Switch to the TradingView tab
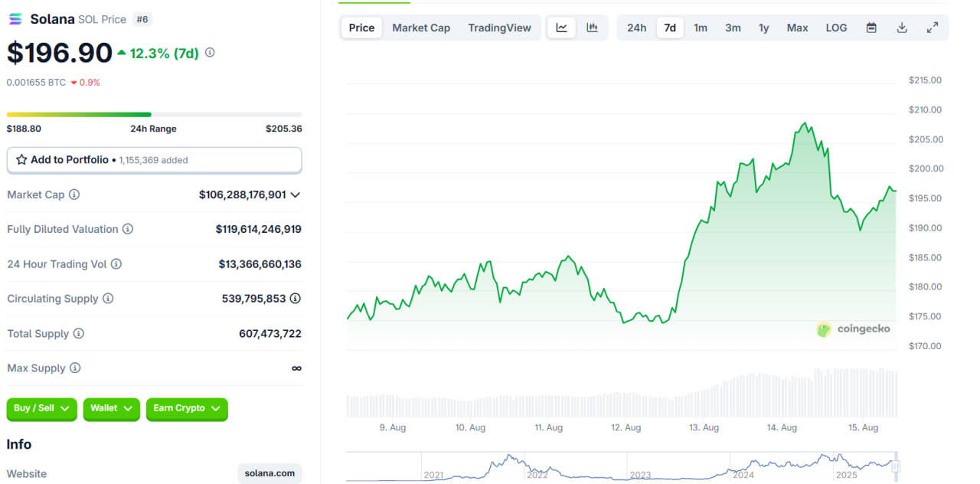Screen dimensions: 980x484 [x=499, y=28]
